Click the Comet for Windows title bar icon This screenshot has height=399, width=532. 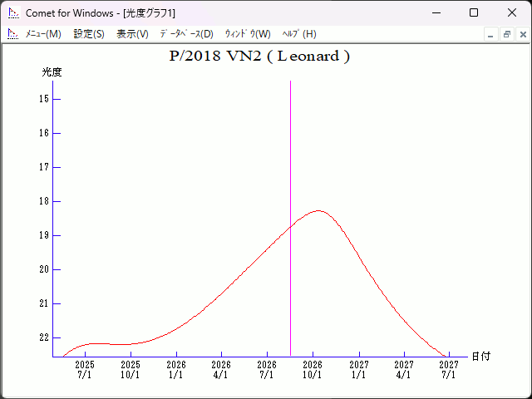12,13
